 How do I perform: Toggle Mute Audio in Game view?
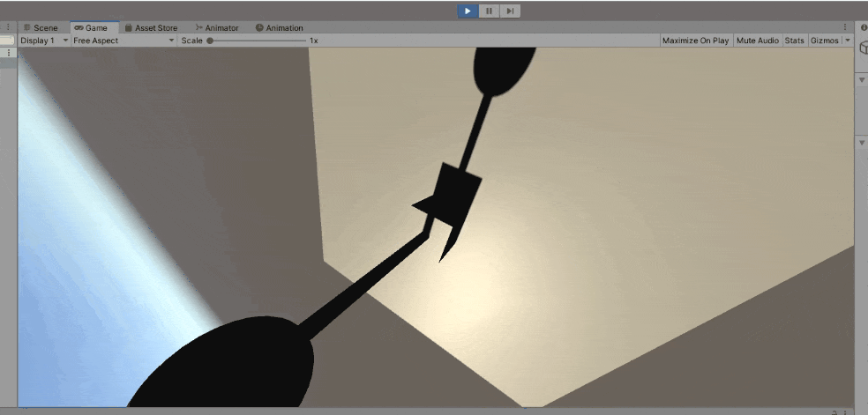coord(757,41)
